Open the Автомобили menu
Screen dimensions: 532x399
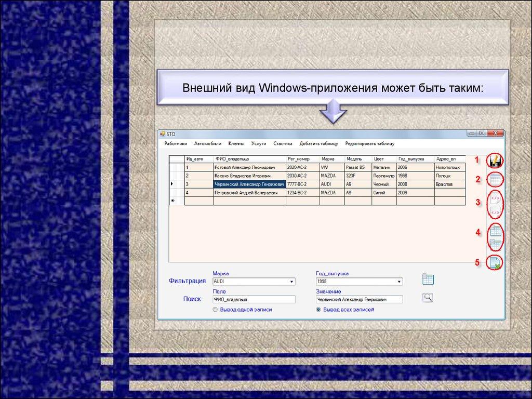(x=208, y=143)
